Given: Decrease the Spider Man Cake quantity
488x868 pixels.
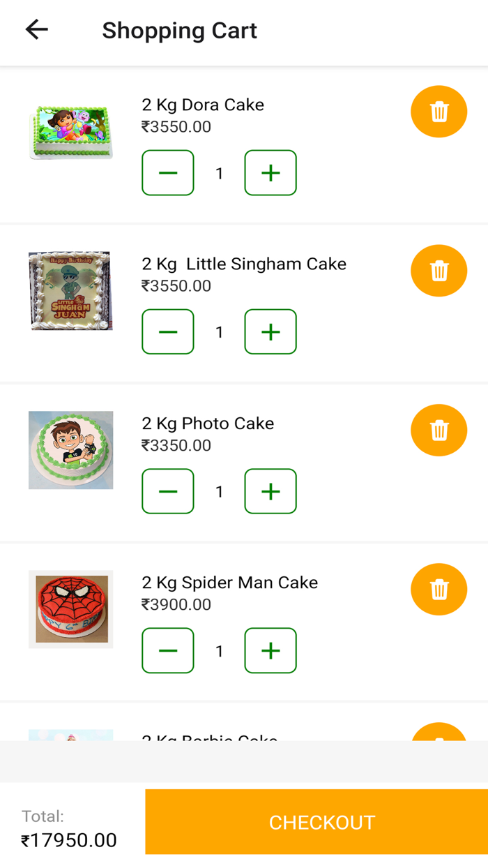Looking at the screenshot, I should (167, 650).
